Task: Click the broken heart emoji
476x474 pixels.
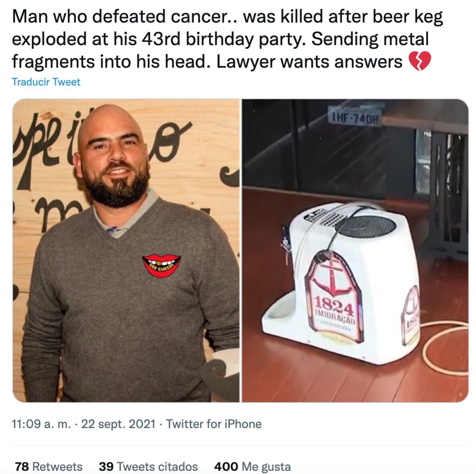Action: pyautogui.click(x=420, y=61)
